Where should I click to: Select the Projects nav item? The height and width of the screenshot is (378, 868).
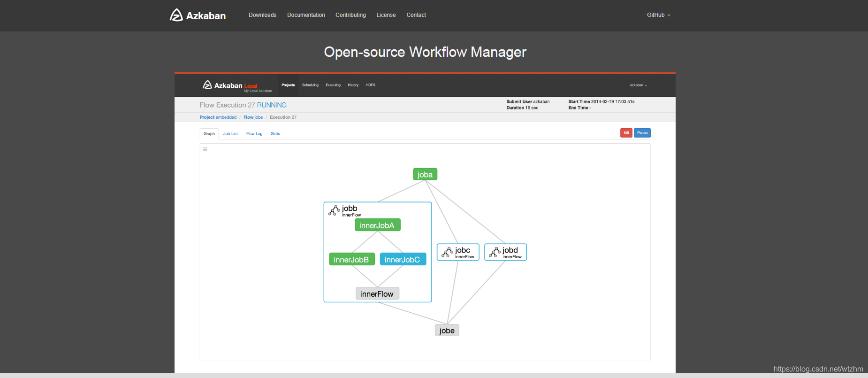288,85
